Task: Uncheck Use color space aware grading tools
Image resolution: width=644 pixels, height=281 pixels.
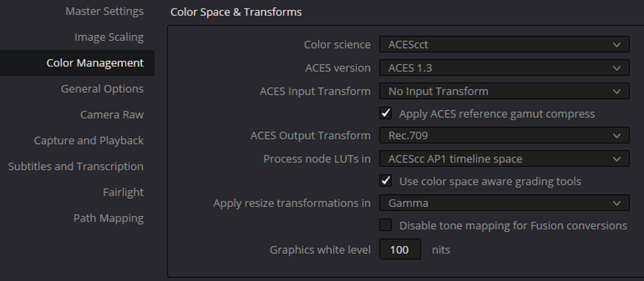Action: click(386, 181)
